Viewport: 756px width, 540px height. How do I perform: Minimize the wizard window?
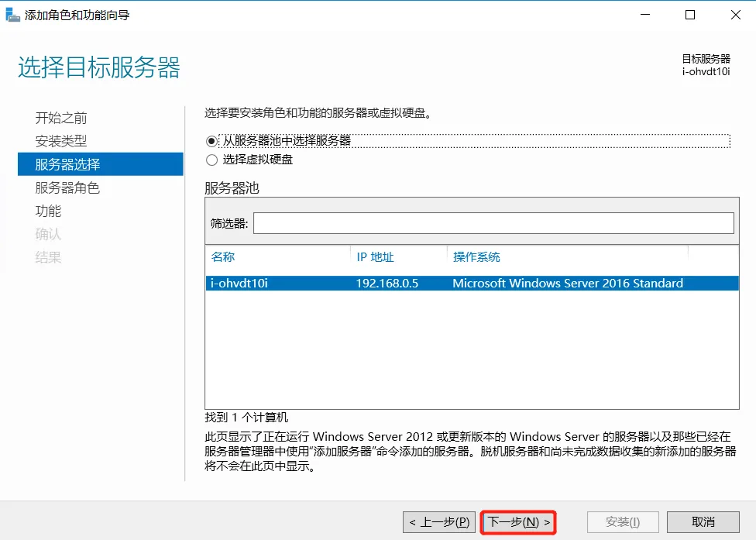[645, 15]
